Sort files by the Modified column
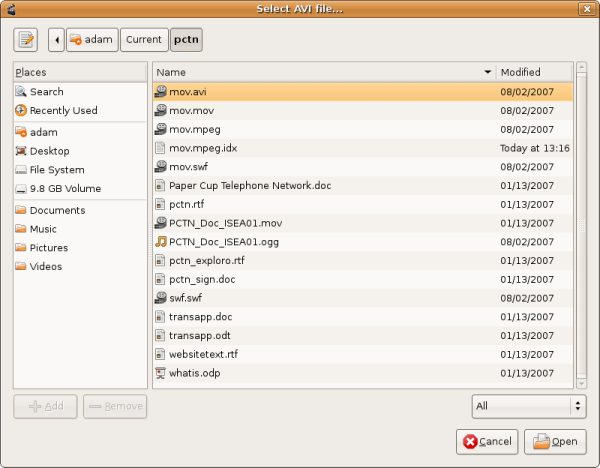 [x=534, y=72]
